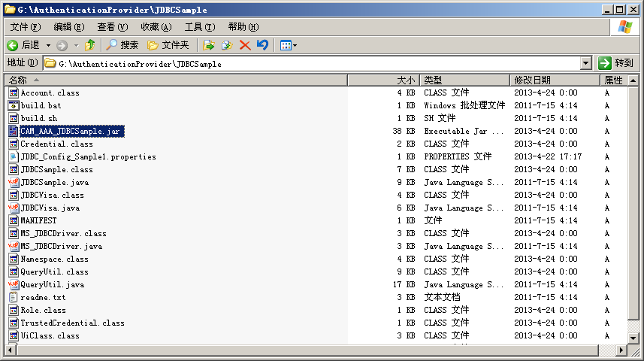
Task: Open the Help (帮助) menu
Action: click(x=243, y=27)
